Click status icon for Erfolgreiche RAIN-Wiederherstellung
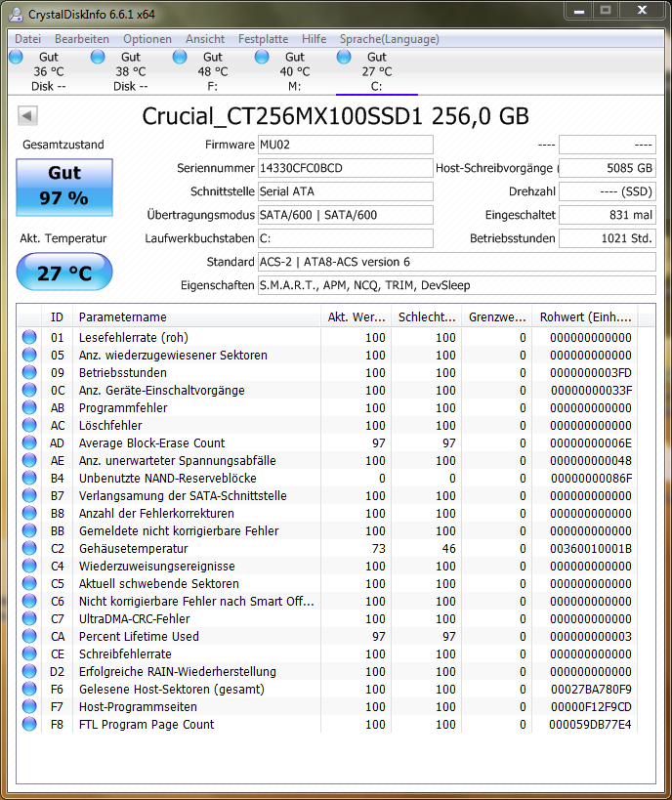This screenshot has height=800, width=672. [29, 671]
